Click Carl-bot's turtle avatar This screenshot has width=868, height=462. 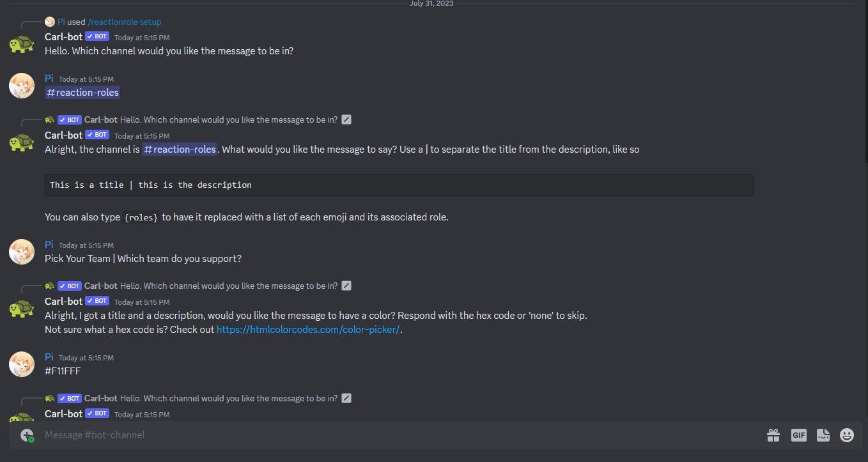click(22, 45)
